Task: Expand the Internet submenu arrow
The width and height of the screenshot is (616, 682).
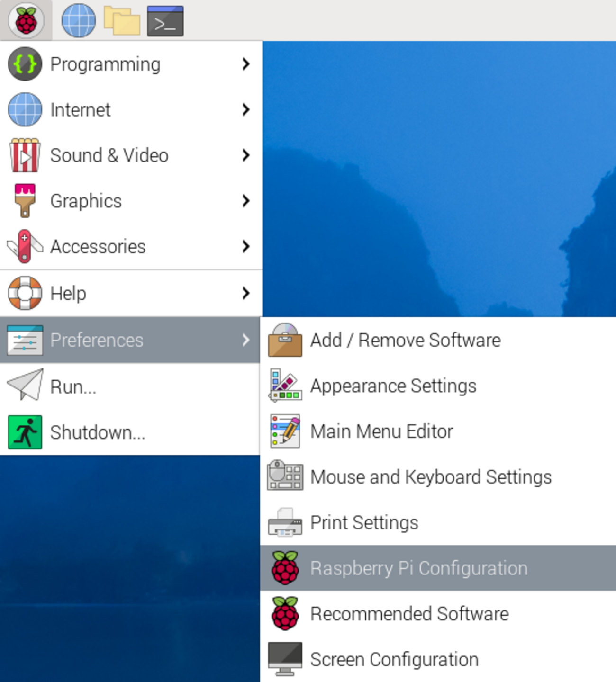Action: point(245,109)
